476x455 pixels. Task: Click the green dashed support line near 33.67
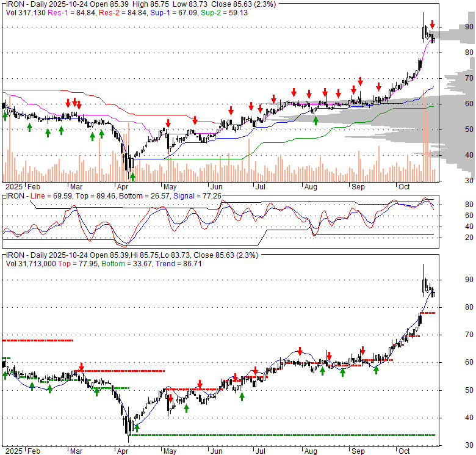click(275, 435)
